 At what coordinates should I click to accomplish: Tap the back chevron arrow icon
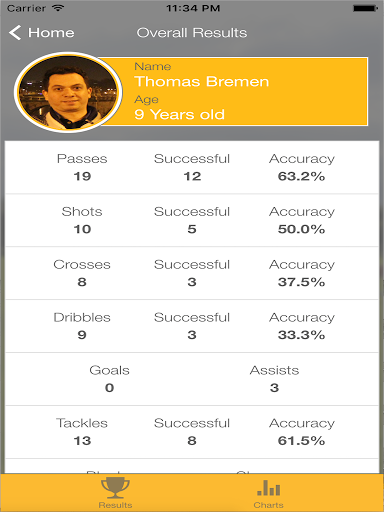[15, 33]
